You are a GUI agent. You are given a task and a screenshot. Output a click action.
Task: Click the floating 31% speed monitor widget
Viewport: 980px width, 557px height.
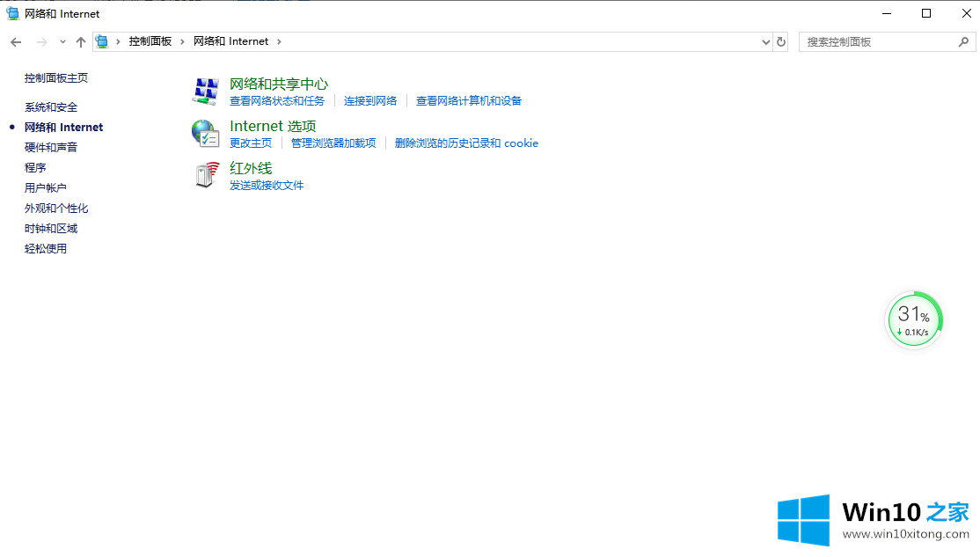pos(914,319)
